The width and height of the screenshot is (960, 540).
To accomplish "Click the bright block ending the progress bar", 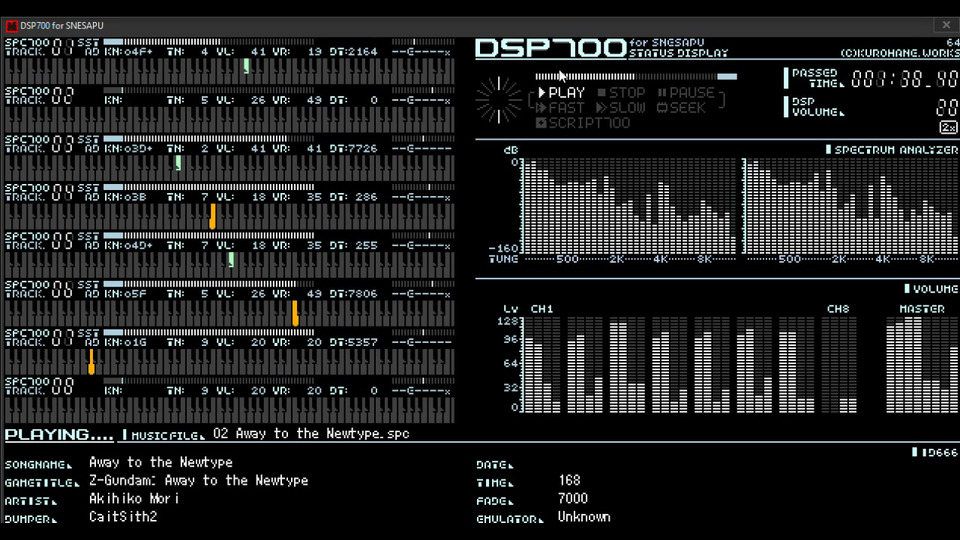I will (727, 77).
